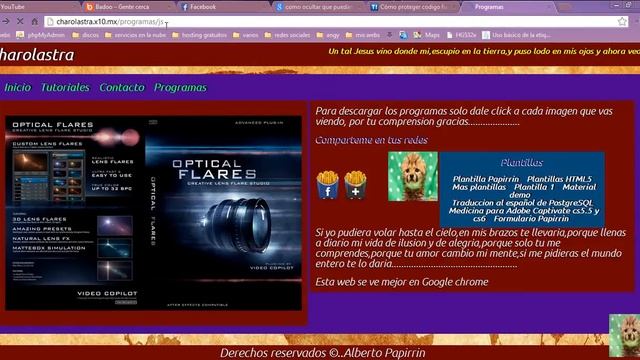This screenshot has height=360, width=640.
Task: Go to the browser home page icon
Action: (x=34, y=21)
